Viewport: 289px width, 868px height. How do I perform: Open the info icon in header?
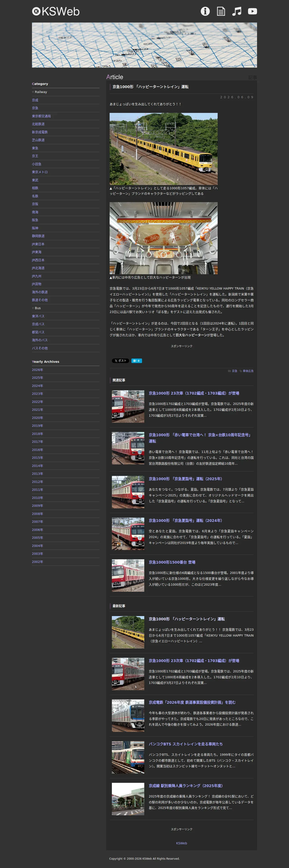205,11
